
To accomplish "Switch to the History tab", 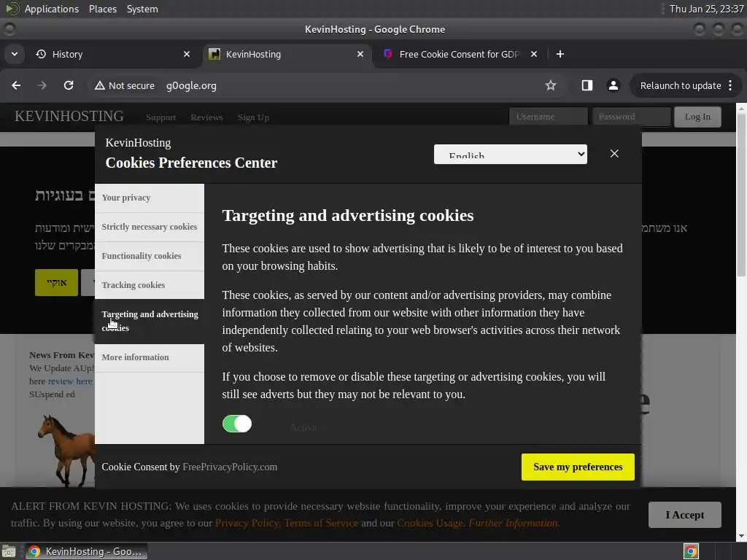I will tap(109, 54).
